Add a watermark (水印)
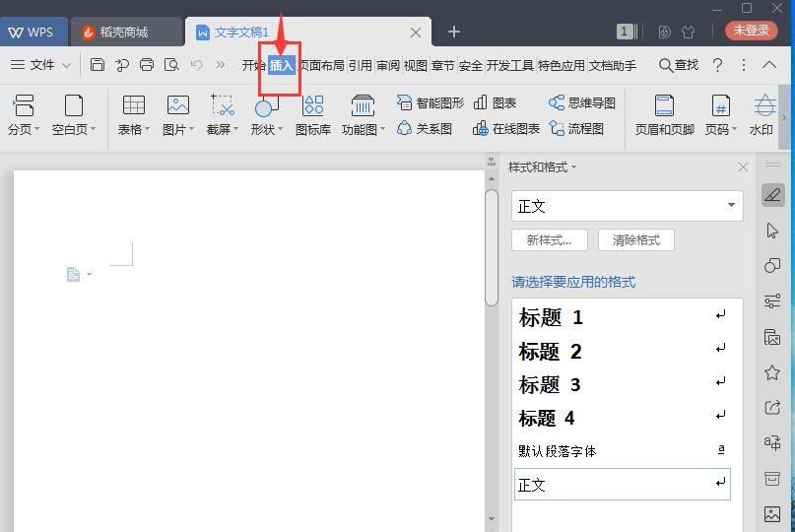Image resolution: width=795 pixels, height=532 pixels. (x=762, y=115)
